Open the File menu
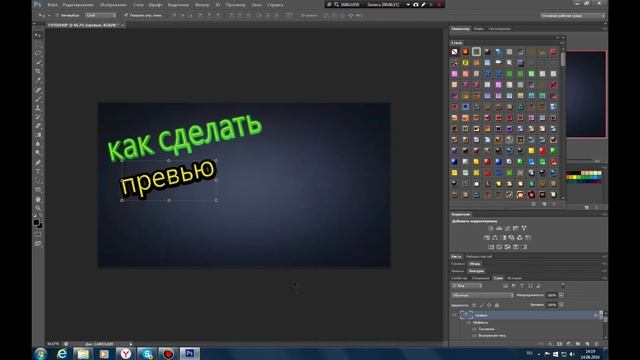Image resolution: width=640 pixels, height=360 pixels. (53, 5)
